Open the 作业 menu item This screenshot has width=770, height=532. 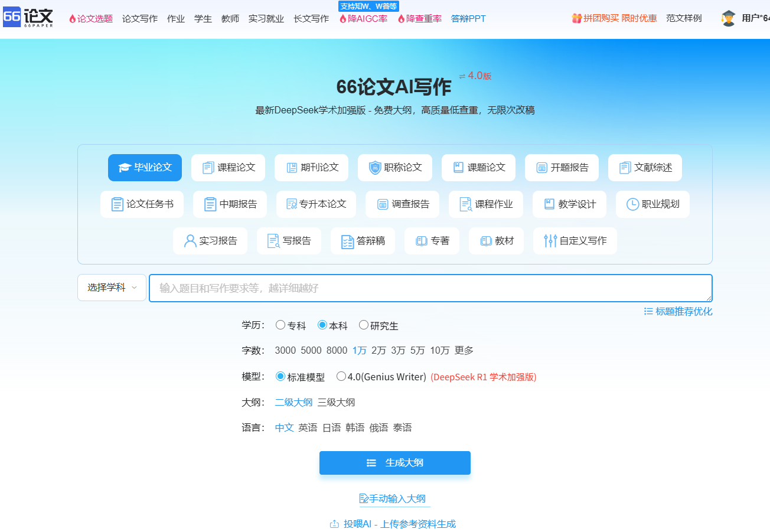[x=176, y=18]
